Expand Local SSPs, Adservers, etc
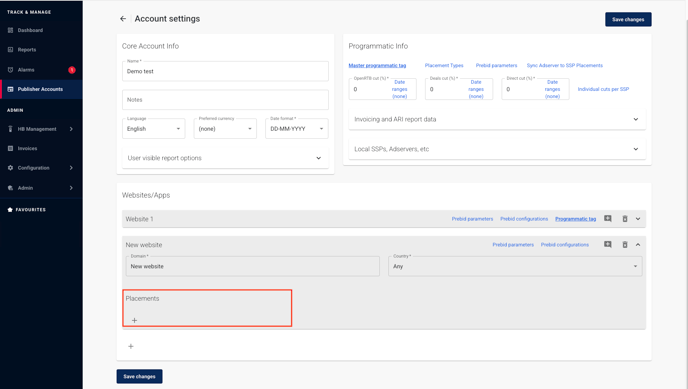The width and height of the screenshot is (688, 389). point(497,149)
